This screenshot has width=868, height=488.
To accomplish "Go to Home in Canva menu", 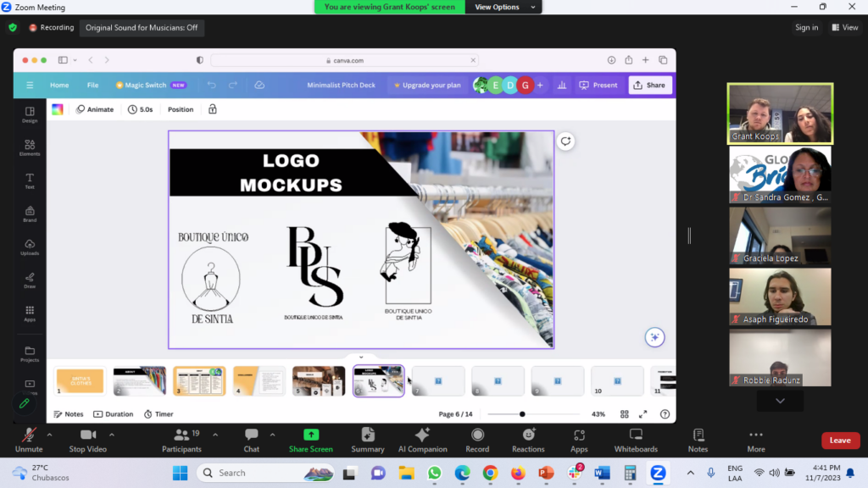I will (x=59, y=85).
